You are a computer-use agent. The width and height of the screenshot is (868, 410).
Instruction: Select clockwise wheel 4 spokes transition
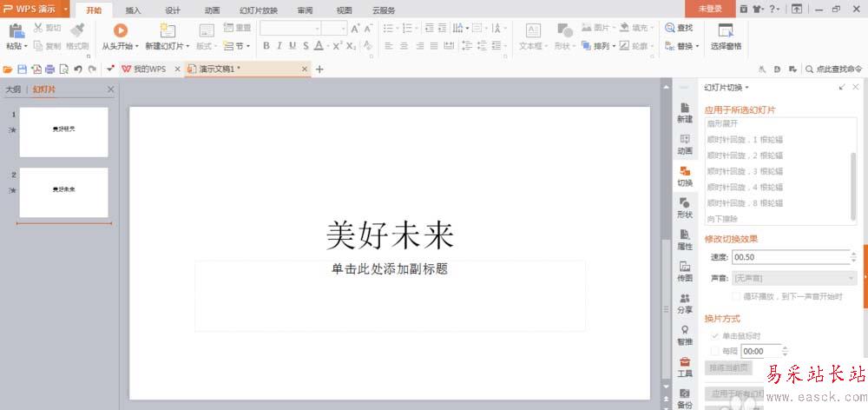pyautogui.click(x=746, y=187)
